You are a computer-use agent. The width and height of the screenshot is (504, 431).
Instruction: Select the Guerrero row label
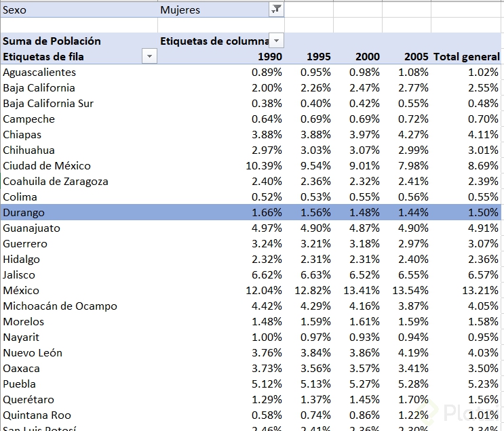[25, 244]
